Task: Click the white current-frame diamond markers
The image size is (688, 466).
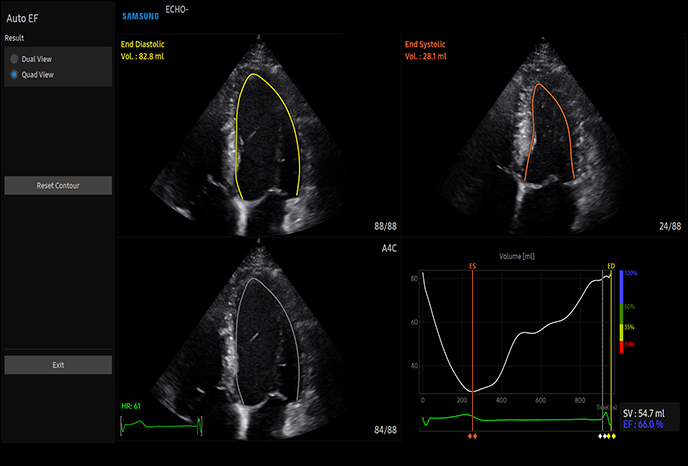Action: [602, 437]
